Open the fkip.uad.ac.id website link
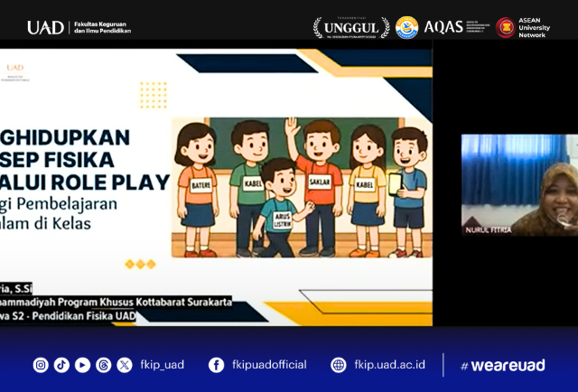Image resolution: width=578 pixels, height=392 pixels. pos(390,365)
